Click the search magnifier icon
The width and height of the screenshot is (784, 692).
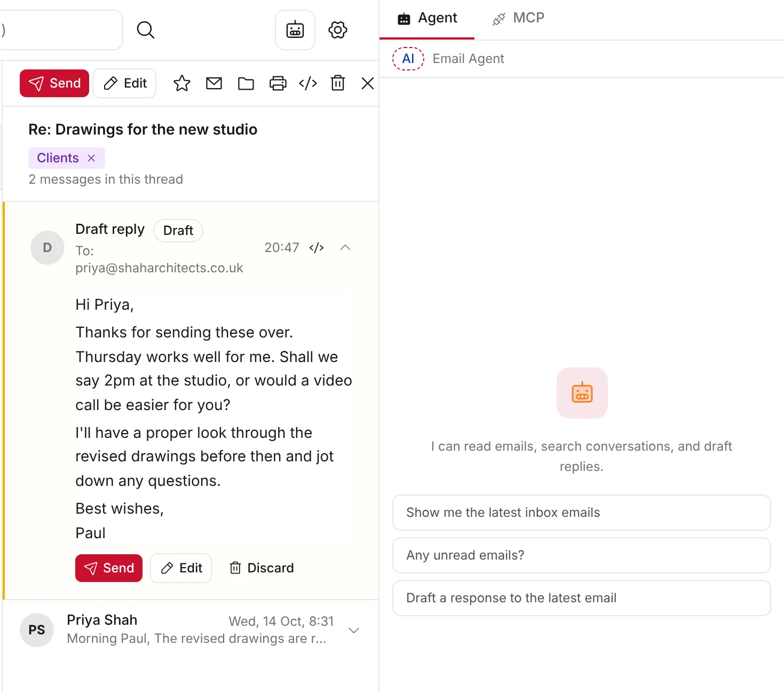point(145,30)
